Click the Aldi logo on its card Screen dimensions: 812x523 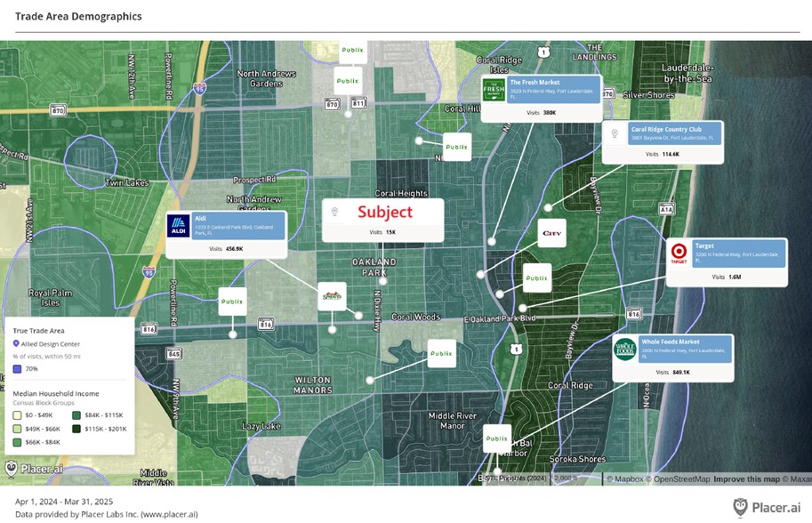click(179, 226)
